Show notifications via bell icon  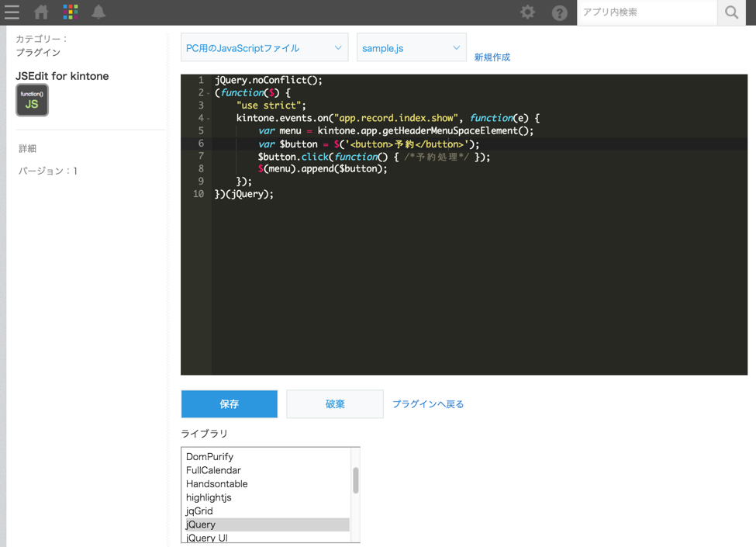tap(98, 12)
